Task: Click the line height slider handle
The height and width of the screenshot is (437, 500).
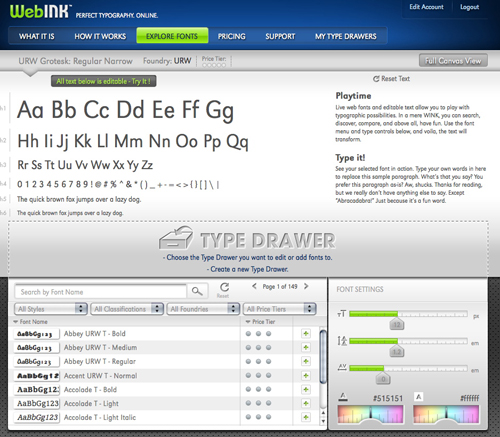Action: click(397, 351)
